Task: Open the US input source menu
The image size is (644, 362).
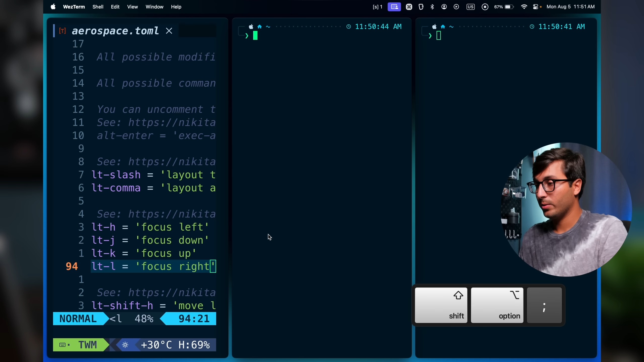Action: pos(470,7)
